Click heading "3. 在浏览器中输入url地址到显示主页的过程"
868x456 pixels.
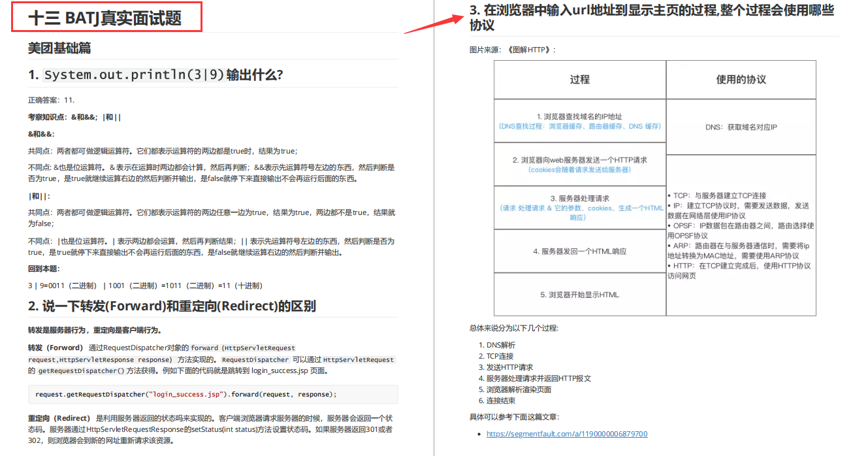tap(652, 18)
